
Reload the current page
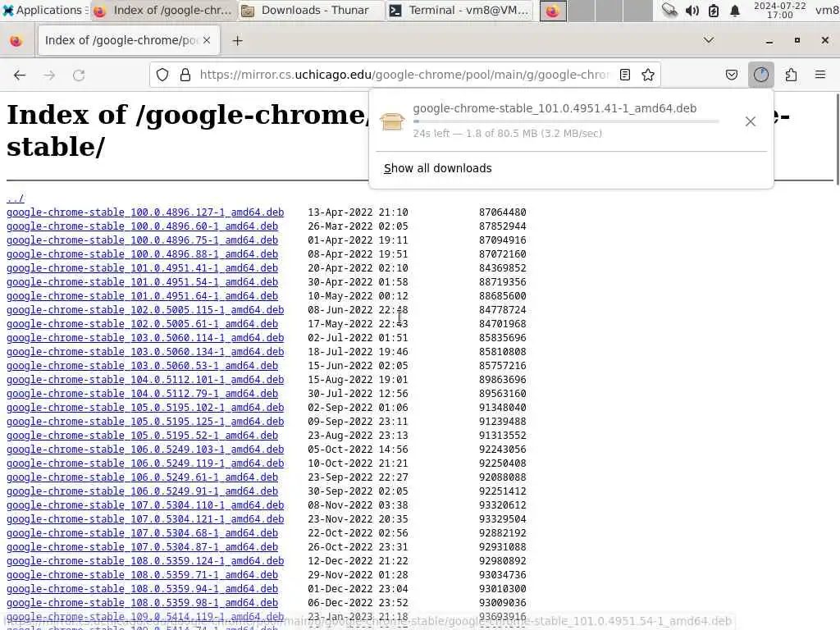[79, 75]
